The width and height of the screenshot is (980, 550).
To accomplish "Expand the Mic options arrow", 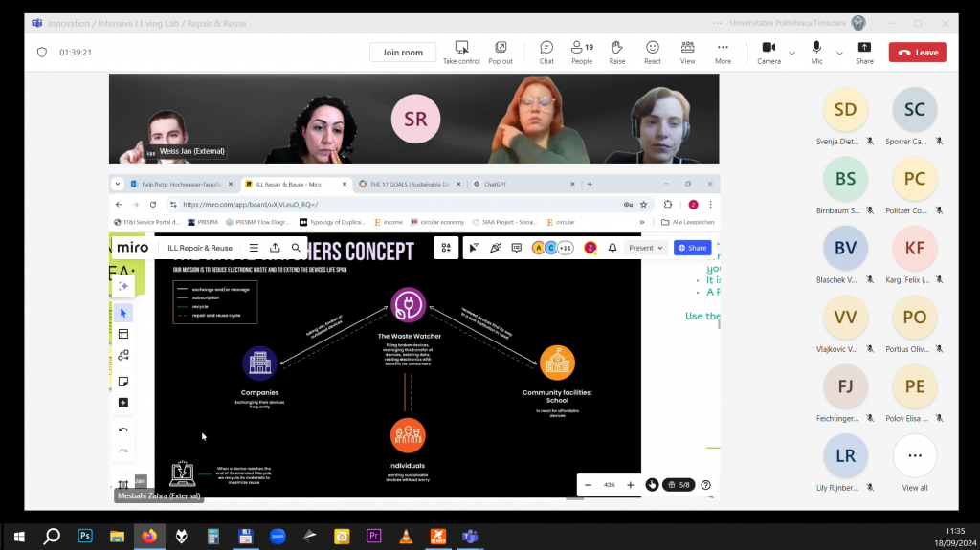I will point(839,54).
